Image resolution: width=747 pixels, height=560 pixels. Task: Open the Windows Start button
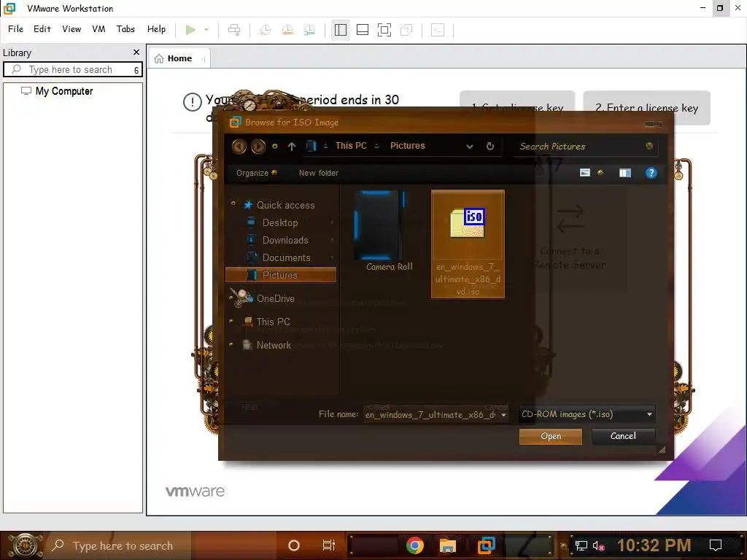[25, 545]
